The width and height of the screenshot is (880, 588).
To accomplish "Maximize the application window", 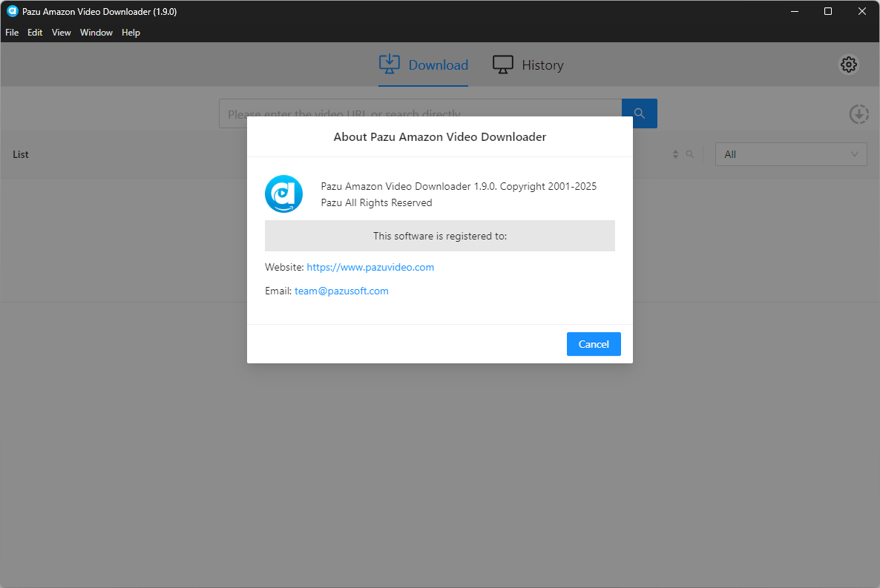I will pyautogui.click(x=828, y=11).
